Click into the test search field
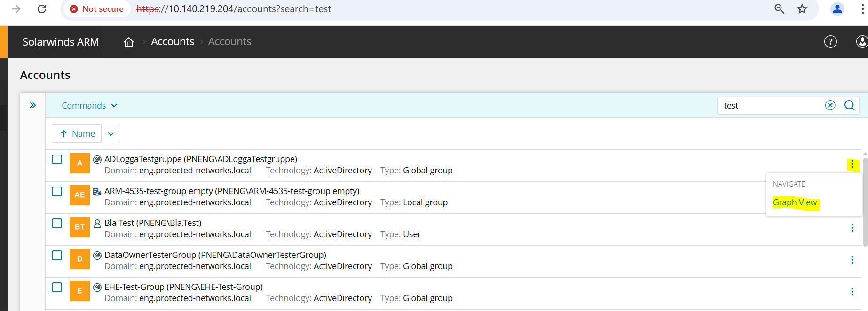Viewport: 868px width, 311px height. click(x=771, y=105)
